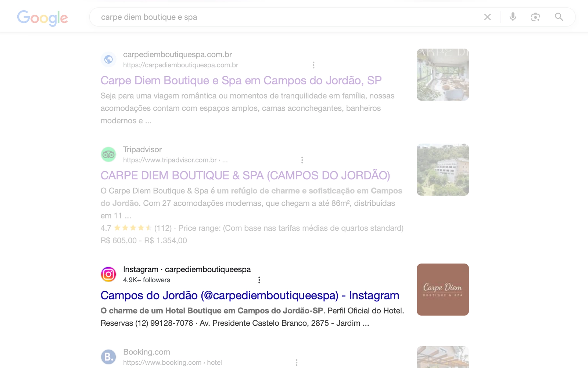
Task: Click the Instagram logo favicon
Action: coord(108,274)
